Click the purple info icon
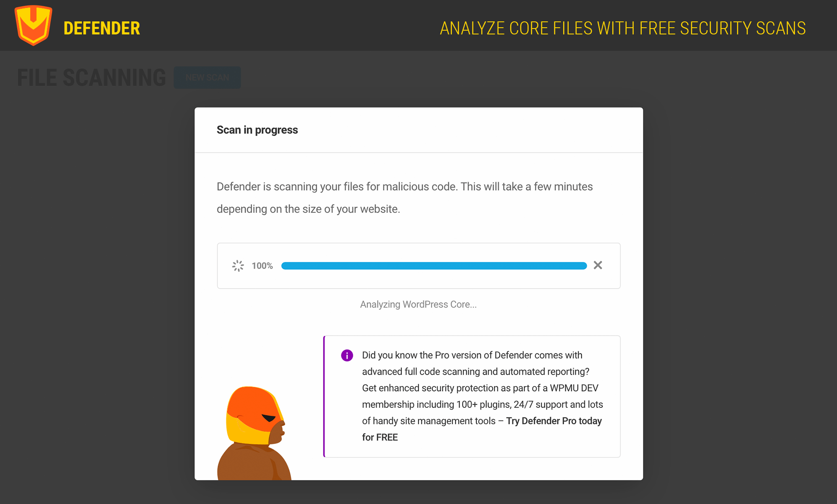Viewport: 837px width, 504px height. click(x=347, y=355)
